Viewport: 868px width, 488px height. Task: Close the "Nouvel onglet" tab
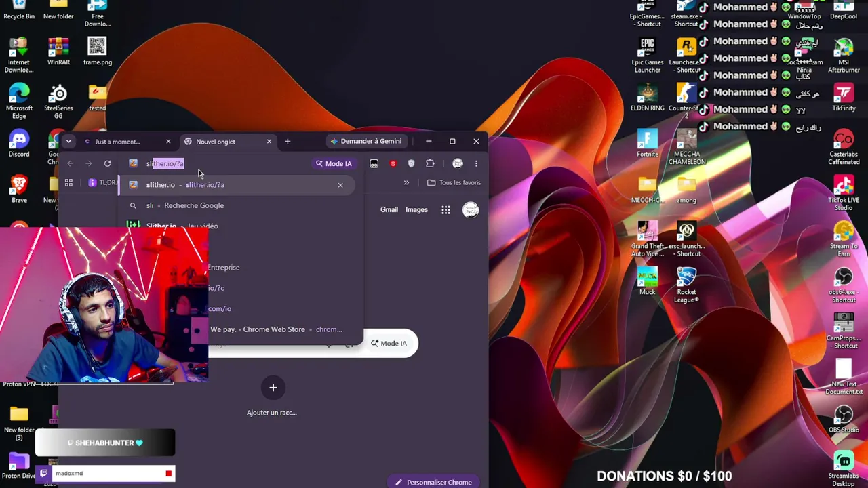click(x=269, y=142)
